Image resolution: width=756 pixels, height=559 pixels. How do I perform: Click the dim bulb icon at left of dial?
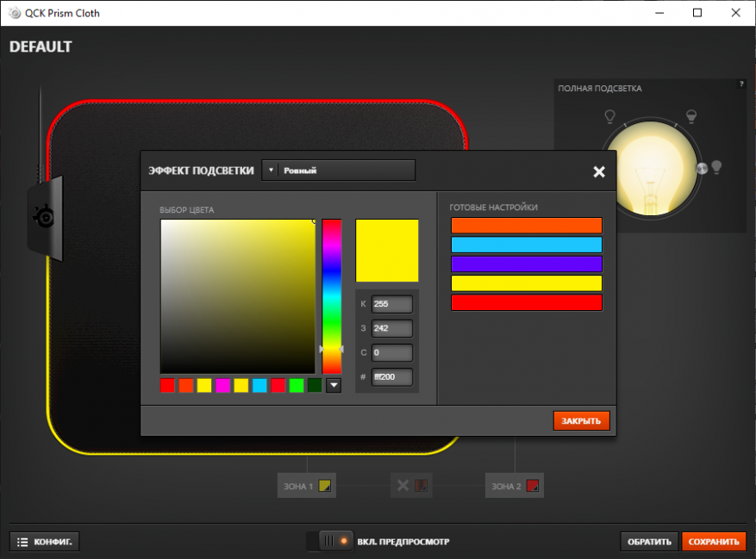610,116
